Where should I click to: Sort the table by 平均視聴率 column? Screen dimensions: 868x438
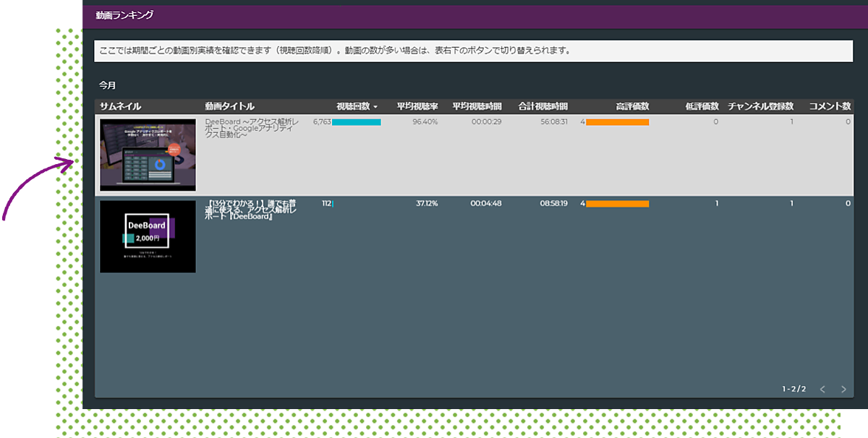click(417, 106)
